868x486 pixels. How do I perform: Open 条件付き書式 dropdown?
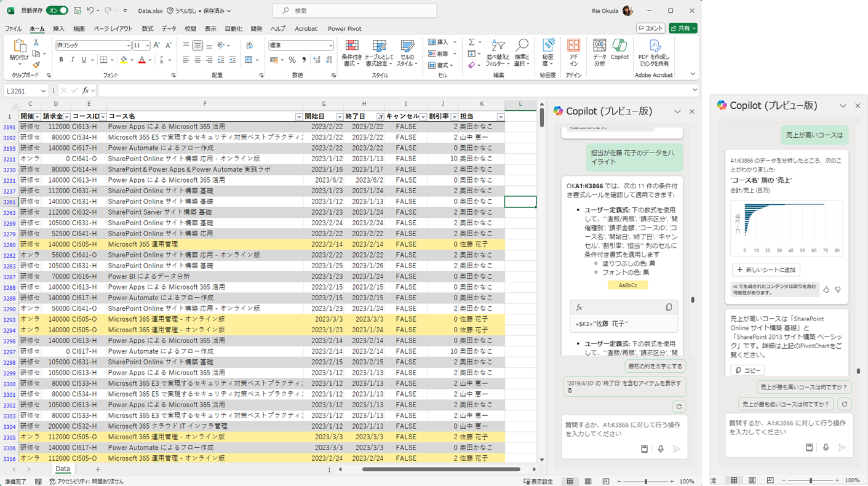tap(352, 53)
